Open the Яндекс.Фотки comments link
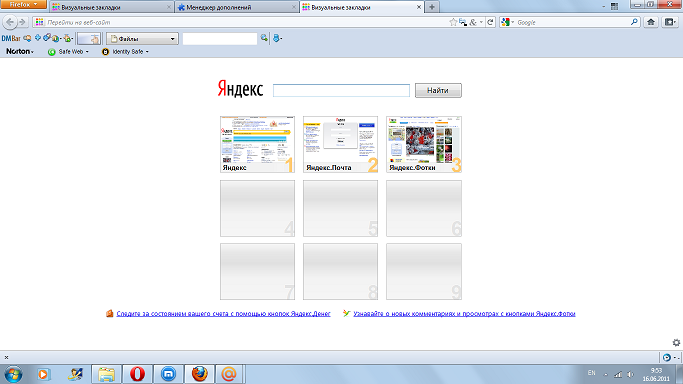Viewport: 683px width, 384px height. pyautogui.click(x=464, y=313)
